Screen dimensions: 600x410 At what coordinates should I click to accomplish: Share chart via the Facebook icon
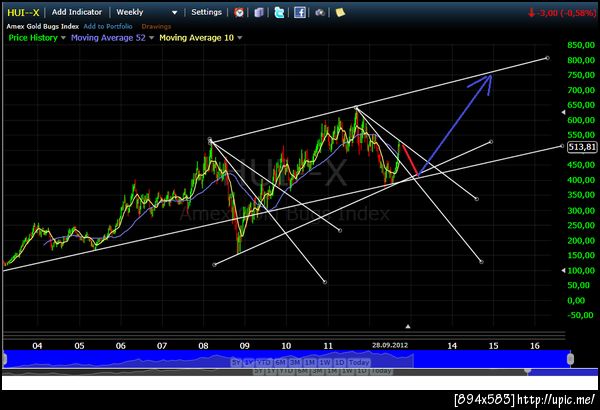(x=300, y=13)
